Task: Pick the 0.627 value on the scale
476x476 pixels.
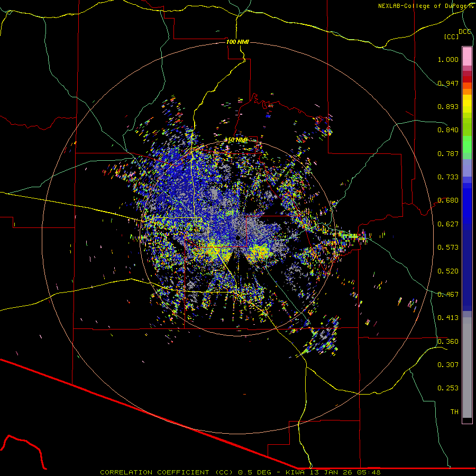Action: point(448,224)
